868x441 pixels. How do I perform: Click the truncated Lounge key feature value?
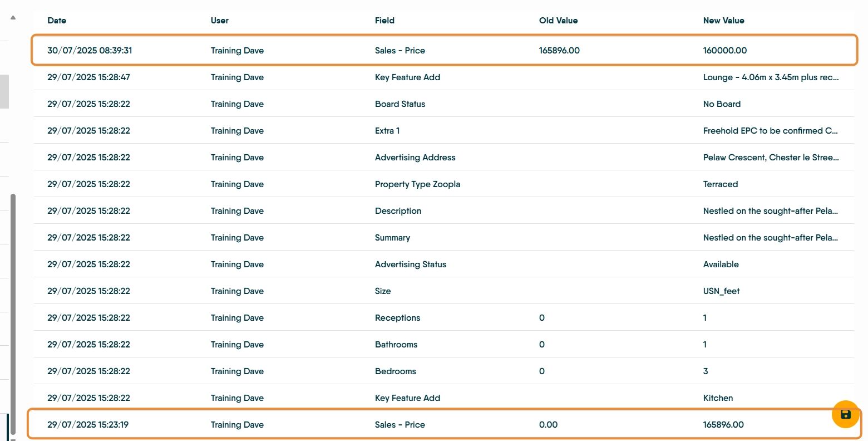point(771,77)
